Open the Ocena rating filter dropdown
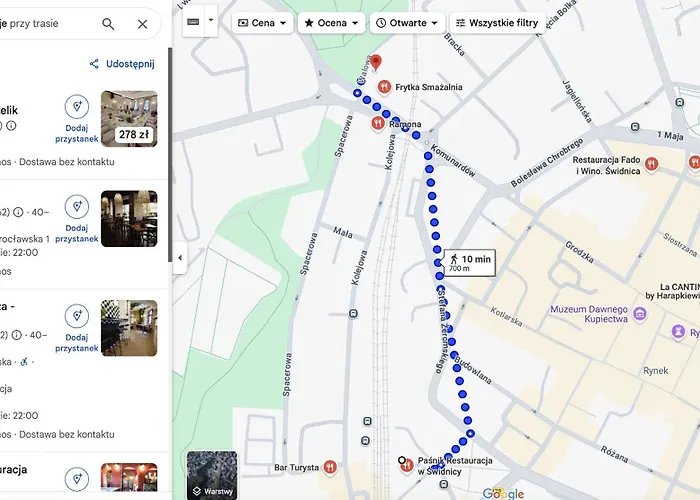The width and height of the screenshot is (700, 500). [x=331, y=22]
